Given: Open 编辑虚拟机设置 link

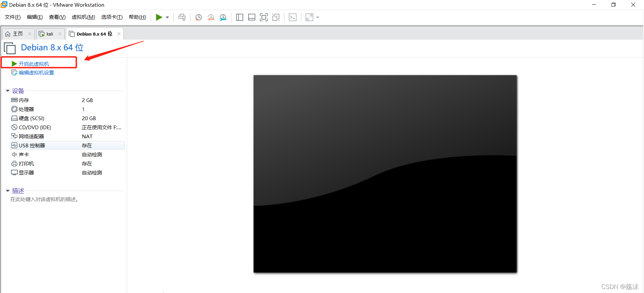Looking at the screenshot, I should pos(36,73).
